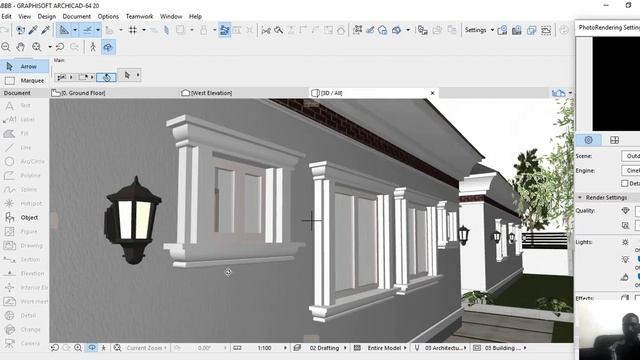The height and width of the screenshot is (360, 640).
Task: Click the Inject Parameters syringe icon
Action: click(x=46, y=30)
